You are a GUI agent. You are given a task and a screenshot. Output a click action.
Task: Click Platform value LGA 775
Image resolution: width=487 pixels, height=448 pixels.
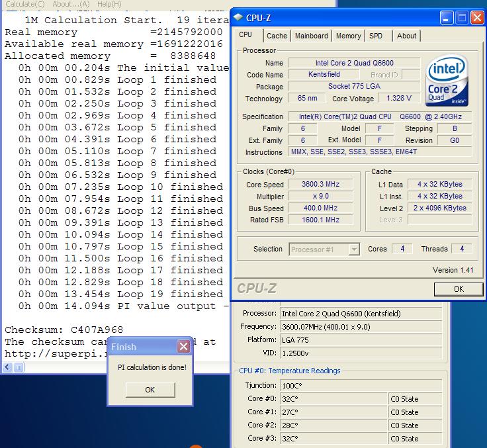point(361,340)
